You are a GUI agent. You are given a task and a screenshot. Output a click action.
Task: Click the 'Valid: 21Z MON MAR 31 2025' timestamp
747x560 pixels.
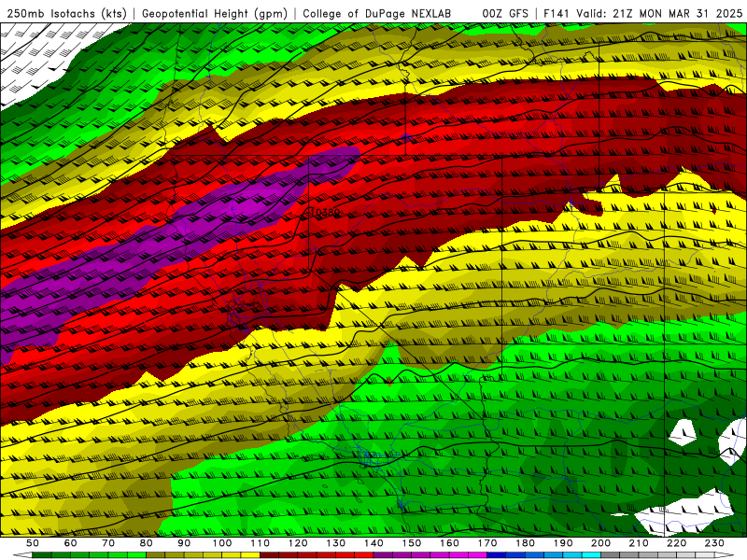point(659,14)
